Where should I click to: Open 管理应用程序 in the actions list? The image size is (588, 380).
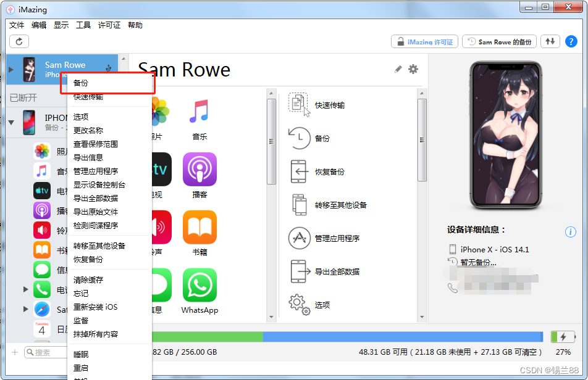(x=324, y=238)
